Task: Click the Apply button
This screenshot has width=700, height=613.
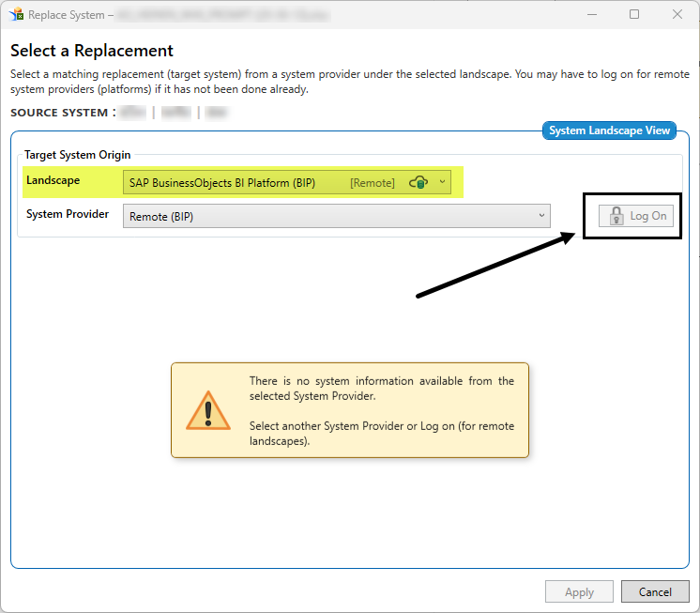Action: 579,592
